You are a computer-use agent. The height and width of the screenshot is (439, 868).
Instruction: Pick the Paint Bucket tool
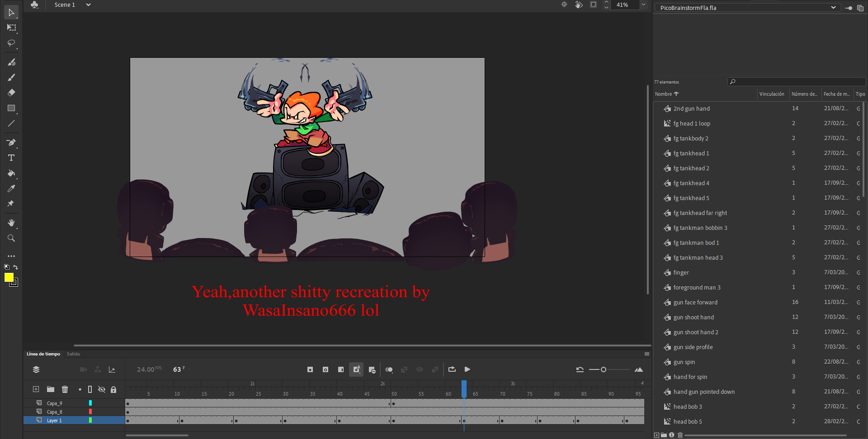point(11,173)
